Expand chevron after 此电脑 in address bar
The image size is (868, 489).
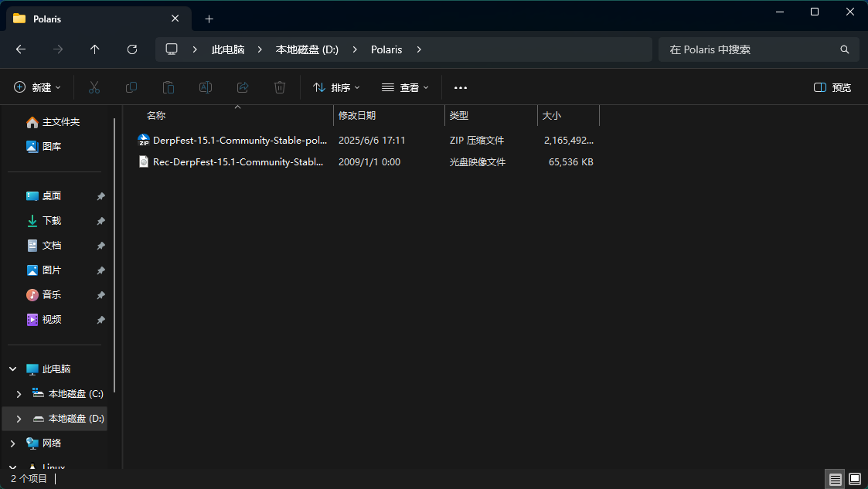(260, 49)
